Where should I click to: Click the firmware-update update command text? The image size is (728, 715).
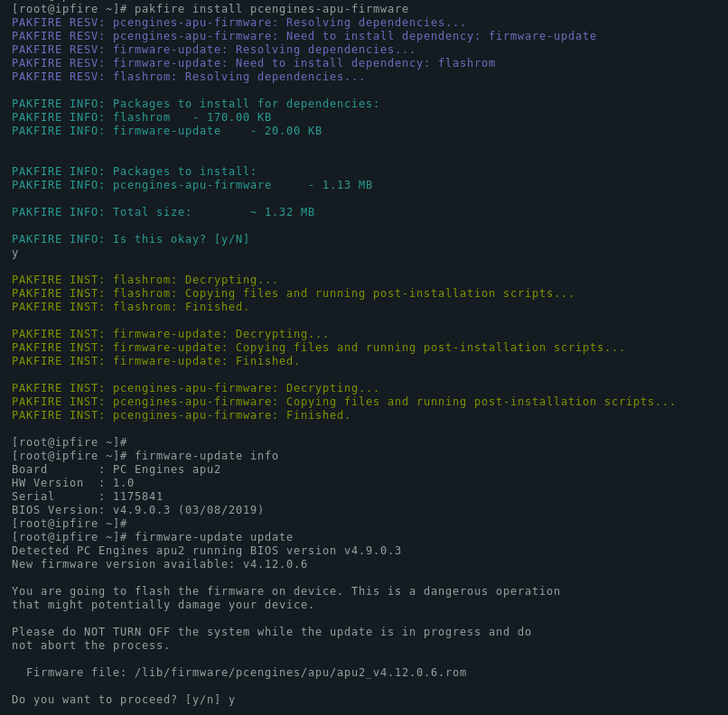click(213, 537)
